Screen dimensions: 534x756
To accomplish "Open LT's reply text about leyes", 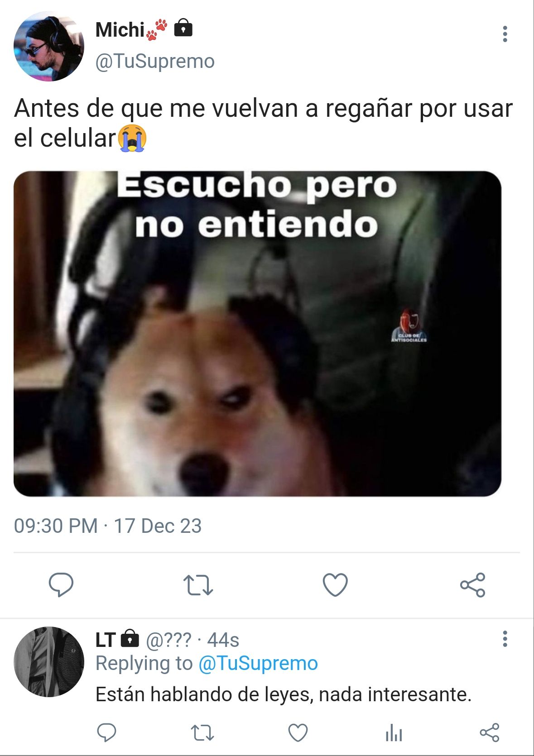I will pyautogui.click(x=284, y=694).
